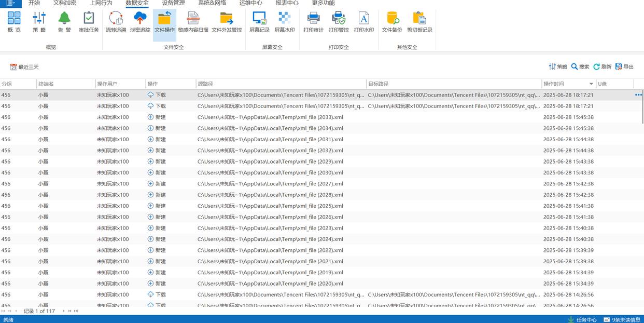Click the 操作时间 column sort arrow
The height and width of the screenshot is (323, 644).
[591, 84]
